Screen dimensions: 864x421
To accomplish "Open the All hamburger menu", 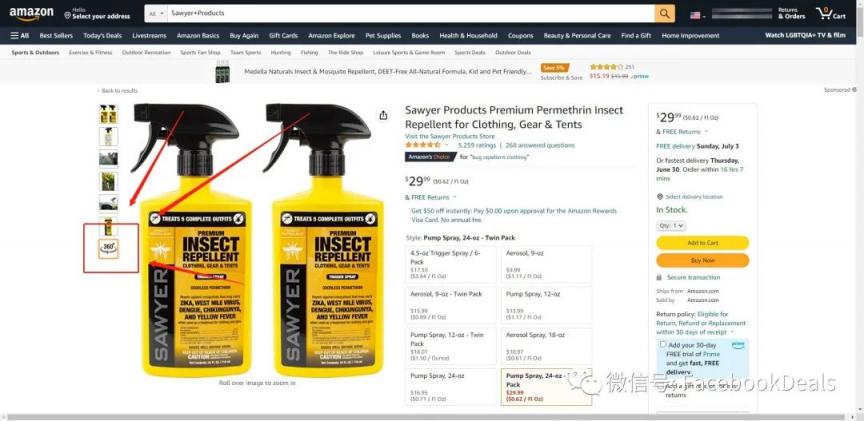I will click(x=20, y=35).
